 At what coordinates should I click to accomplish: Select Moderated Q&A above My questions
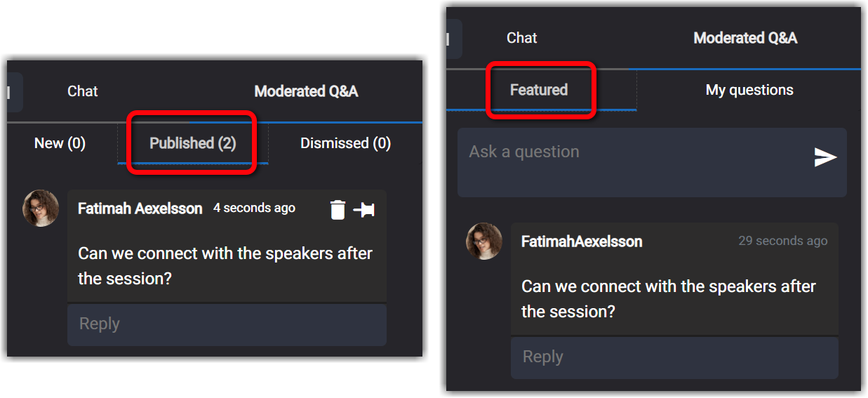click(745, 38)
